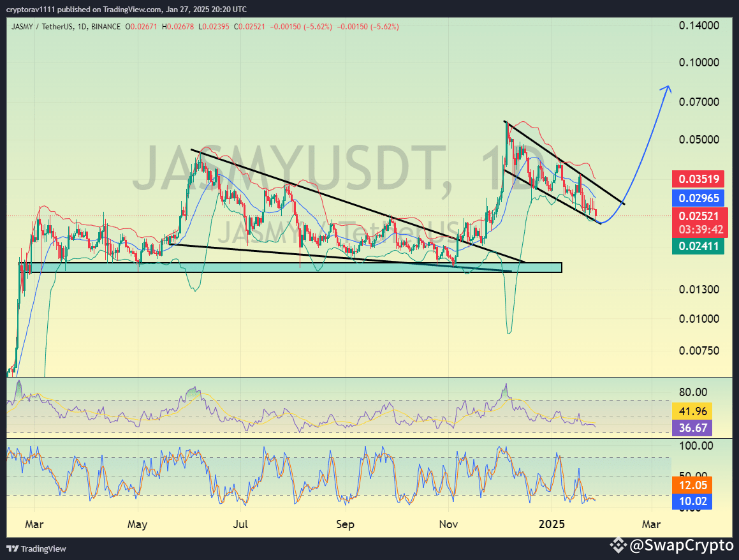Select the 2025 label on the time axis

pos(552,524)
